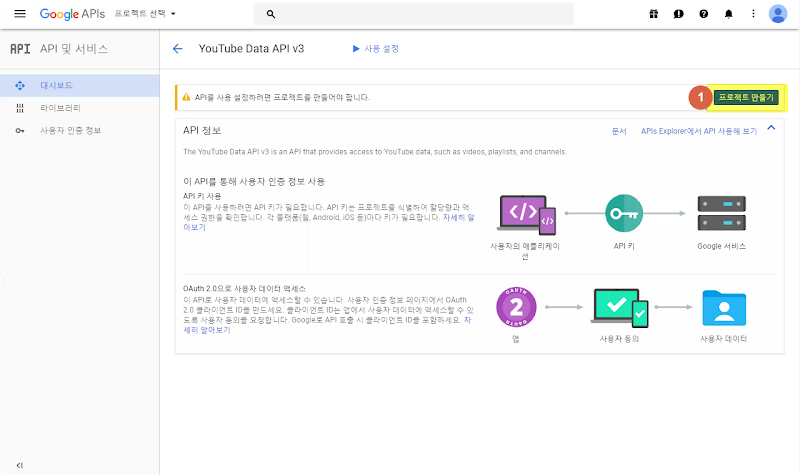Open 사용자 인증 정보 in the sidebar

click(80, 131)
